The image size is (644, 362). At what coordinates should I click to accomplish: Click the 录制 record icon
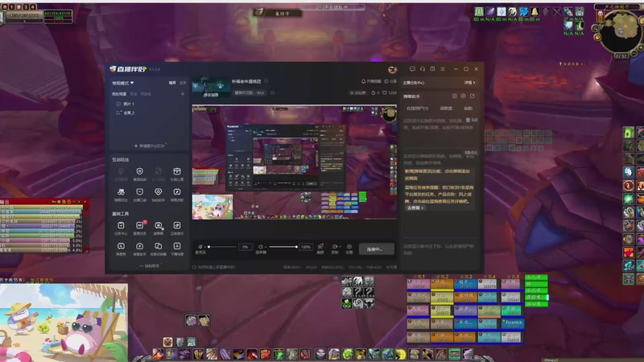click(334, 249)
